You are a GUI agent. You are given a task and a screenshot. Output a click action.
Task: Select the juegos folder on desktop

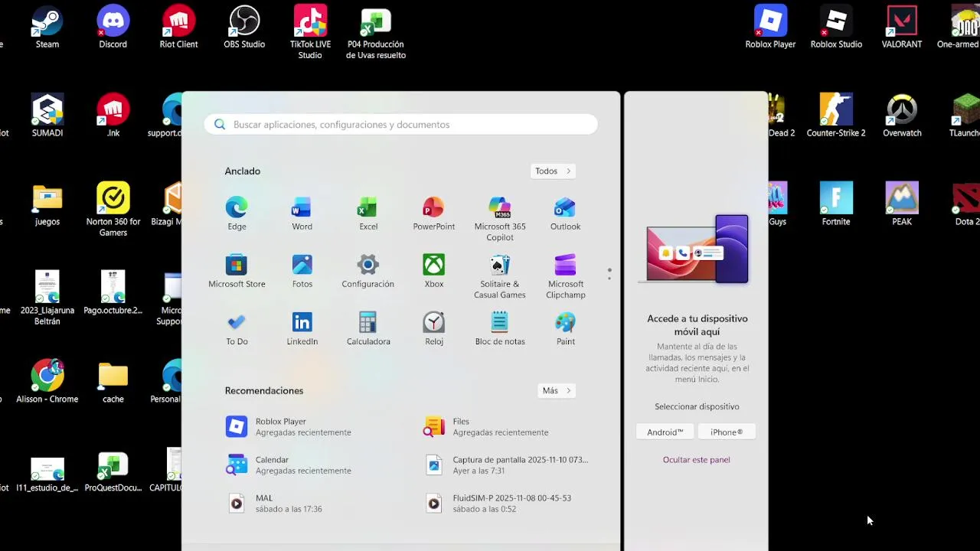[47, 205]
